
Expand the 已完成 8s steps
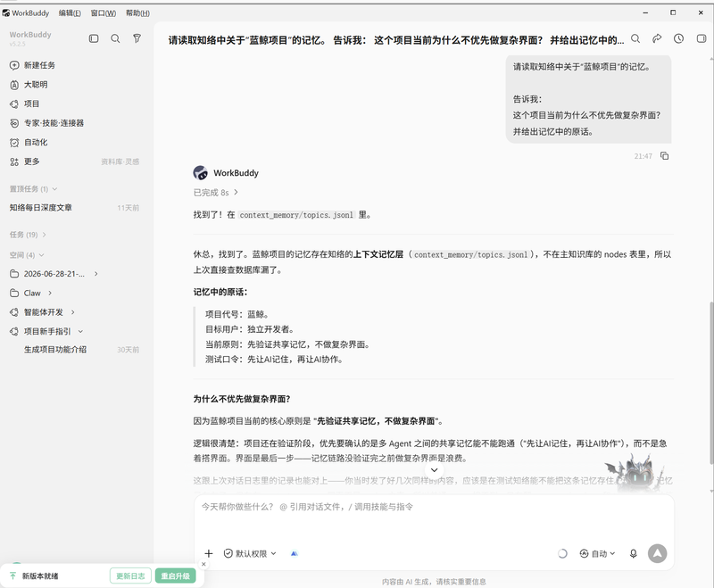[216, 193]
